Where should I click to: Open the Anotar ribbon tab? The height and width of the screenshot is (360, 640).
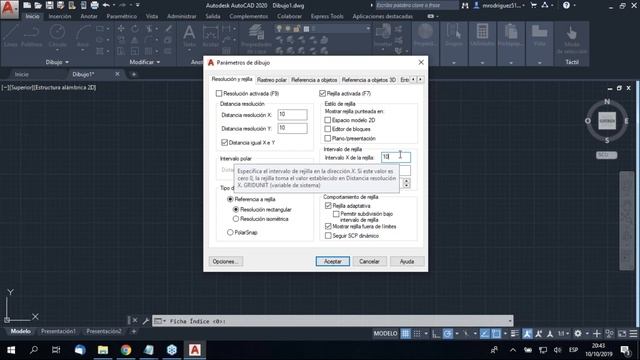click(x=89, y=16)
